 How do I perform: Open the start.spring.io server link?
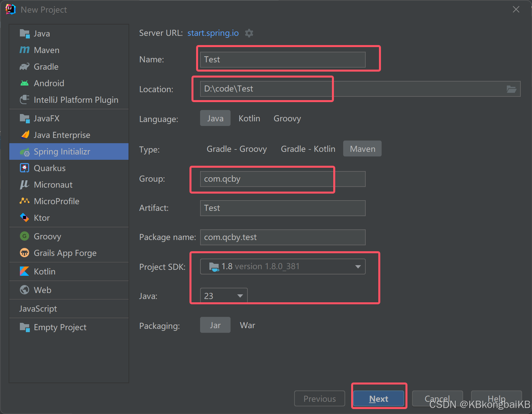click(213, 33)
